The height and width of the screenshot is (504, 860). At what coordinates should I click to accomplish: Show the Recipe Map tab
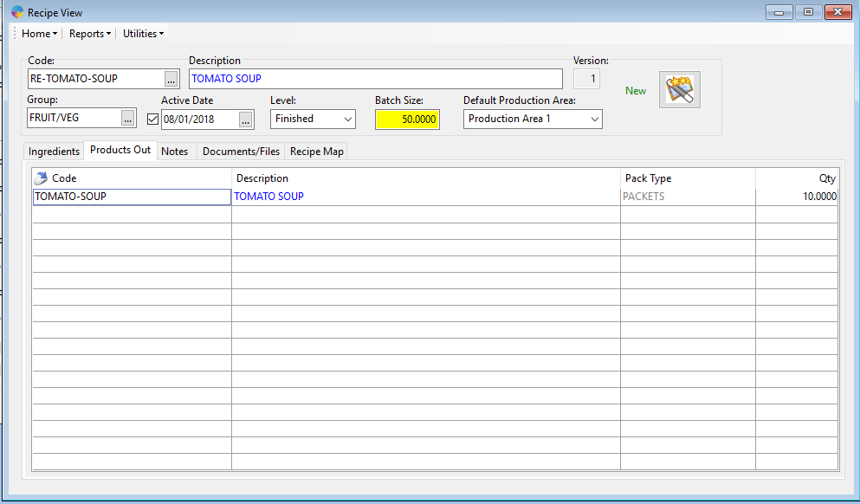click(317, 152)
